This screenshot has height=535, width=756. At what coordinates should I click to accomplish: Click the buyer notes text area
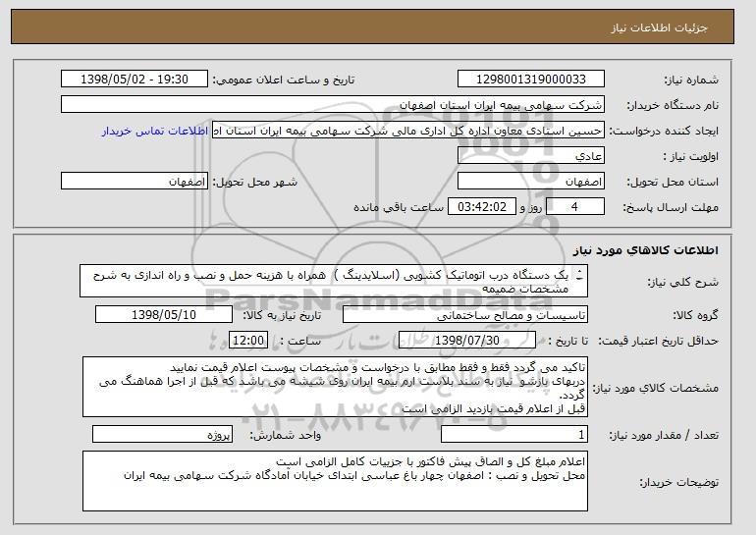pyautogui.click(x=335, y=481)
